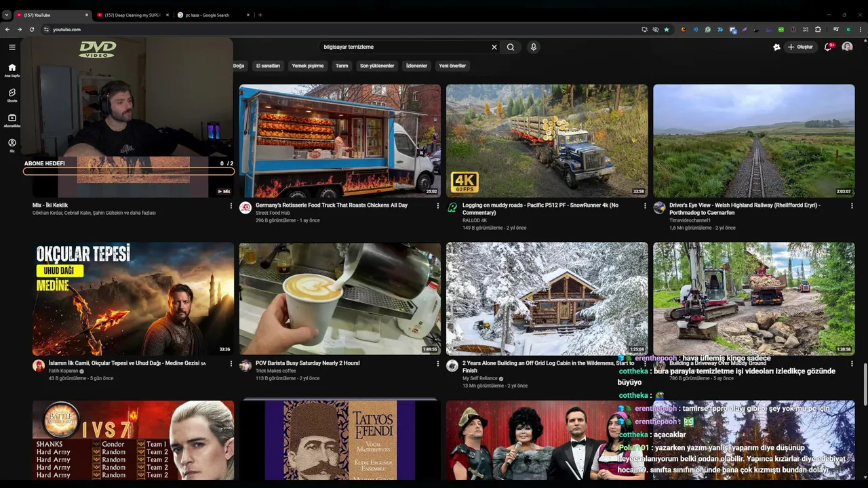Image resolution: width=868 pixels, height=488 pixels.
Task: Open Chrome three-dot menu
Action: [860, 29]
